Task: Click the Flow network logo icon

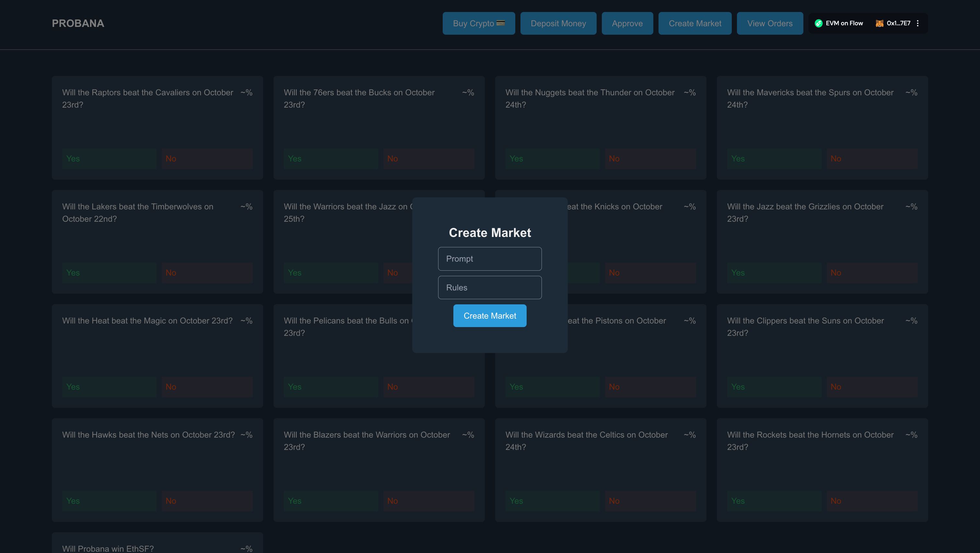Action: click(x=818, y=23)
